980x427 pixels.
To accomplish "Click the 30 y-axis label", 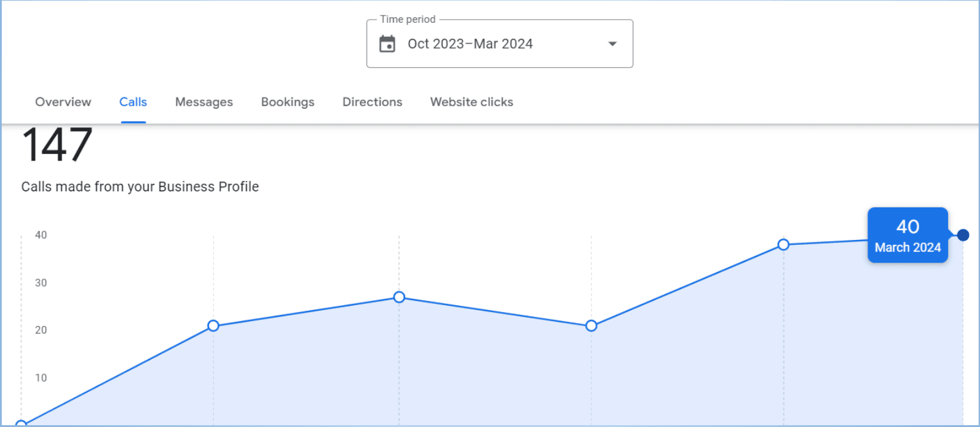I will tap(41, 283).
